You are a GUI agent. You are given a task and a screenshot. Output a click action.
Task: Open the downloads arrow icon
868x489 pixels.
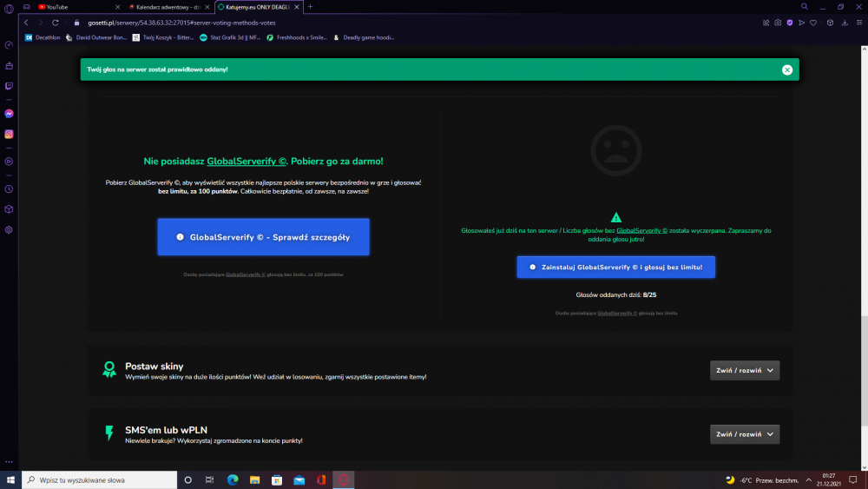[845, 23]
